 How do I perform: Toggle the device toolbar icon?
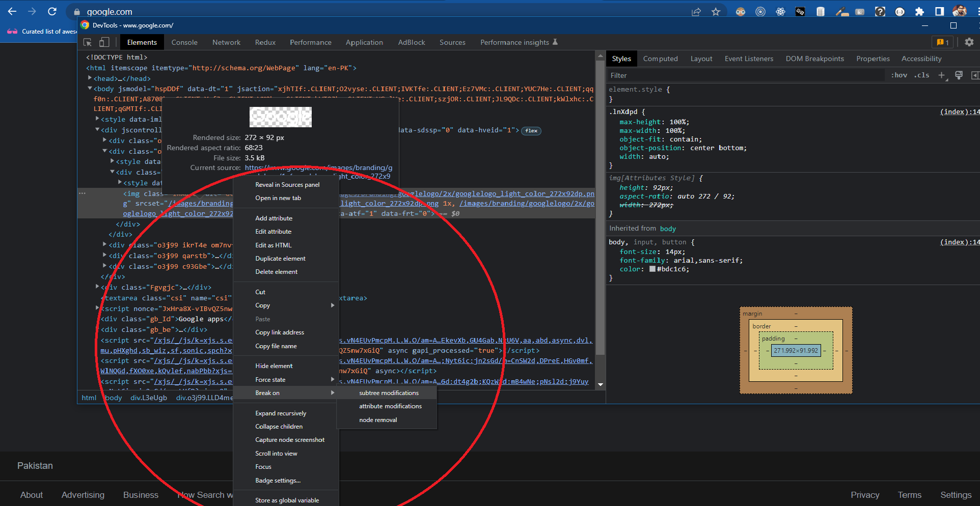pyautogui.click(x=104, y=42)
